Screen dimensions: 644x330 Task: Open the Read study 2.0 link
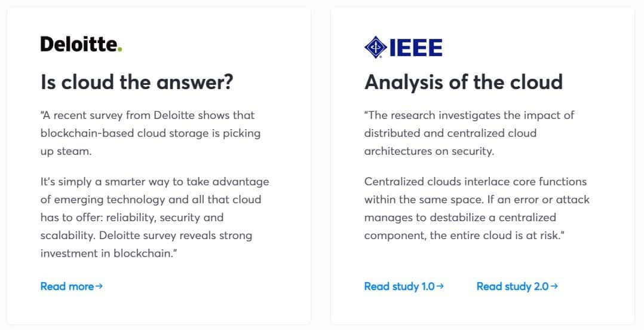tap(517, 286)
